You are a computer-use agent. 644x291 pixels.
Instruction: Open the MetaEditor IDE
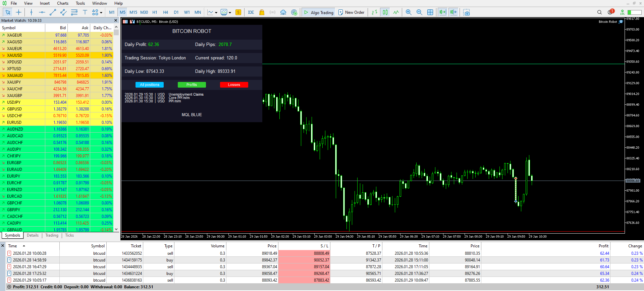(x=251, y=12)
